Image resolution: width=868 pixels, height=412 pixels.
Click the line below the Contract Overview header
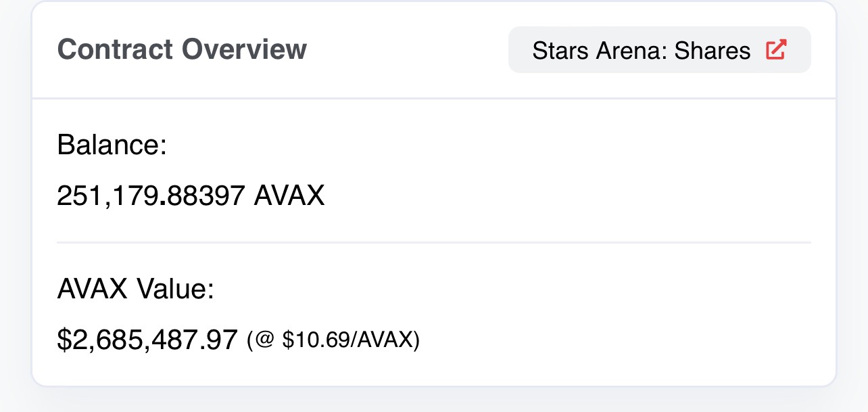click(433, 99)
